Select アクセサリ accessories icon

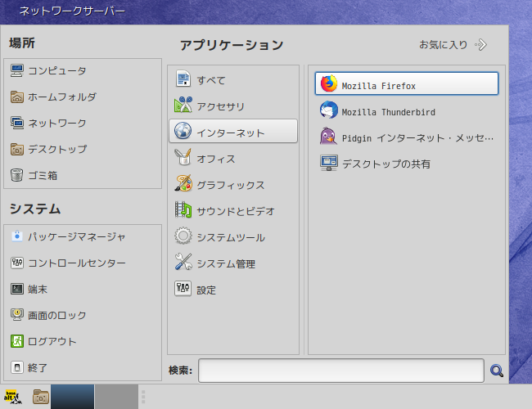coord(183,105)
